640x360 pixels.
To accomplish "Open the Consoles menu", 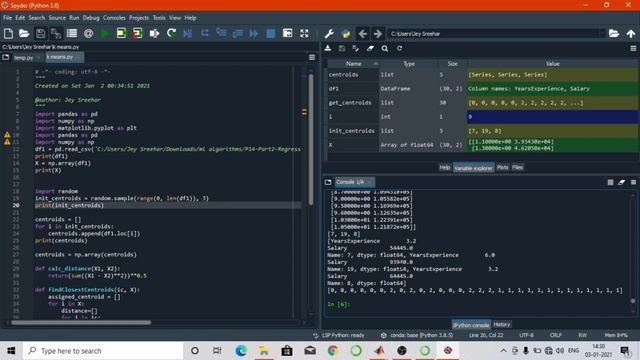I will pyautogui.click(x=114, y=18).
